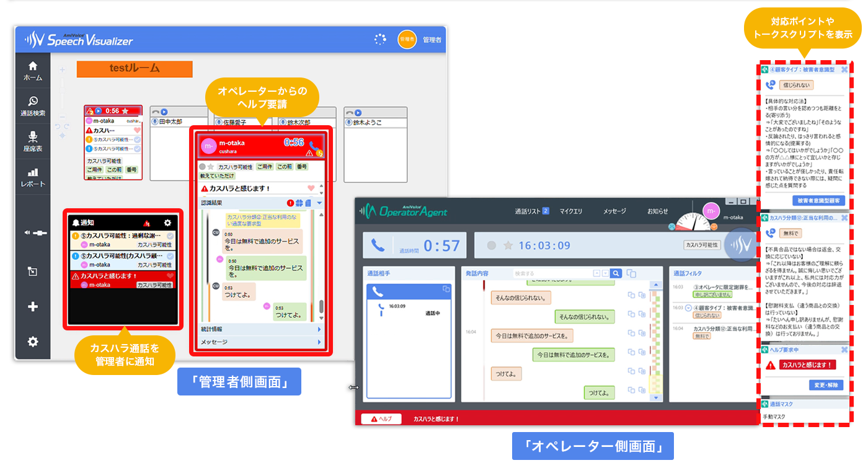
Task: Click gray record dot near 16:03:09
Action: point(492,245)
